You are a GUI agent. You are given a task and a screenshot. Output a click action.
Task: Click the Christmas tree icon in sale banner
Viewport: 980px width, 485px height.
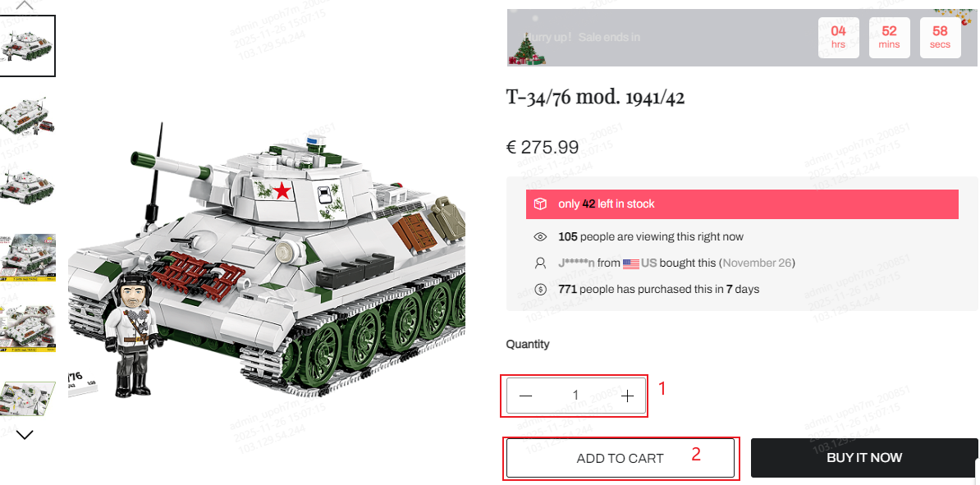pos(526,48)
